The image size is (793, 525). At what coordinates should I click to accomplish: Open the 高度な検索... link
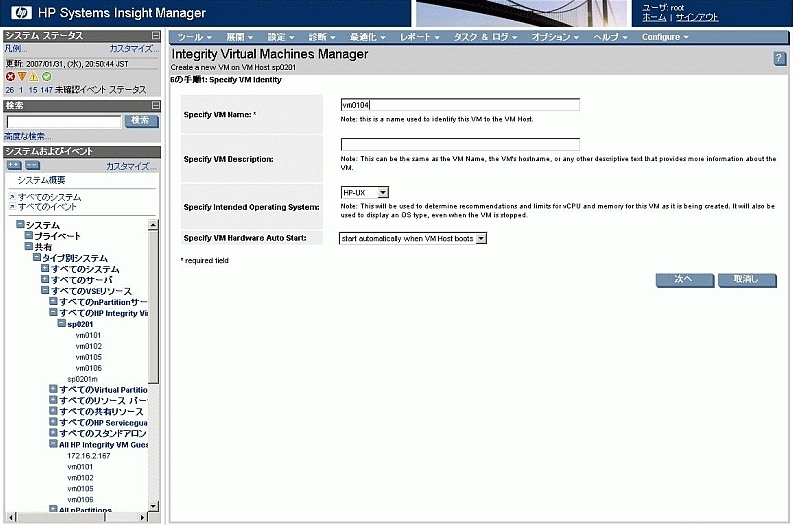pyautogui.click(x=27, y=136)
